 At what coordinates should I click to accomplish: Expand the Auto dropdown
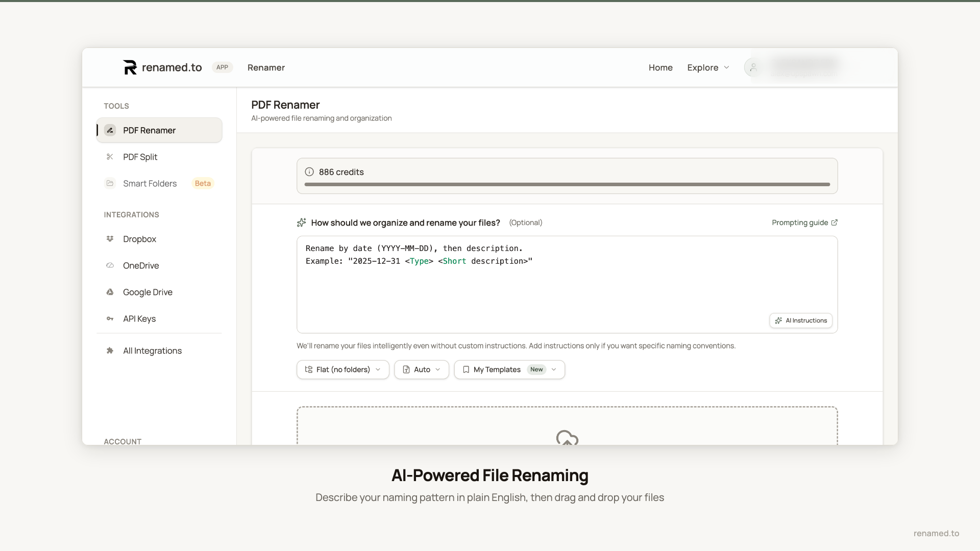coord(421,369)
